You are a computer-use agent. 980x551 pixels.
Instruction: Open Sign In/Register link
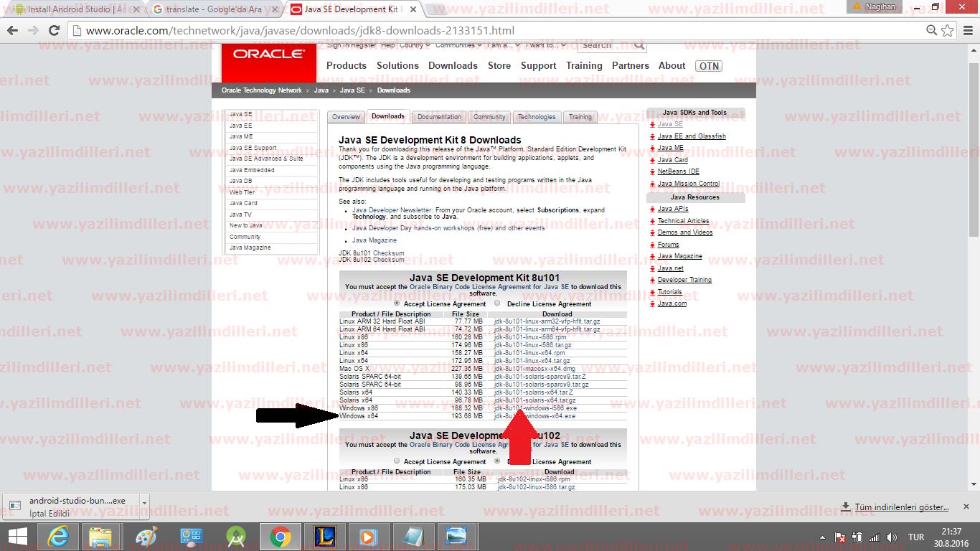click(x=352, y=45)
